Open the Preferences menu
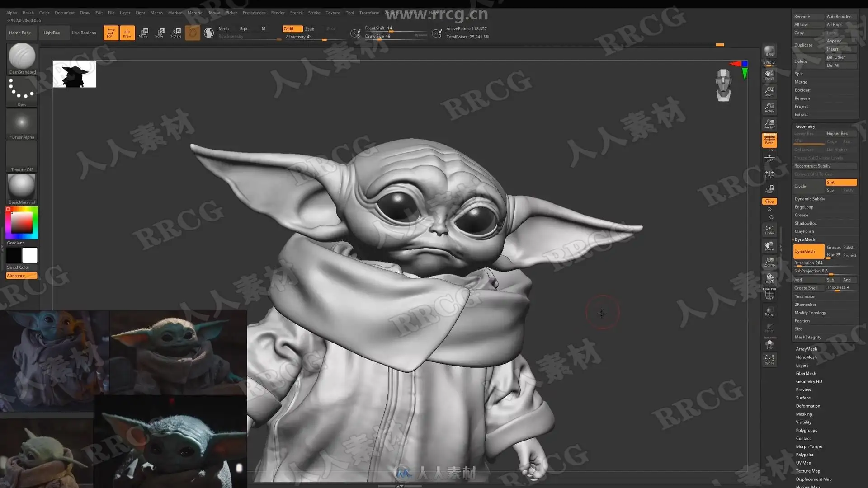868x488 pixels. (254, 13)
